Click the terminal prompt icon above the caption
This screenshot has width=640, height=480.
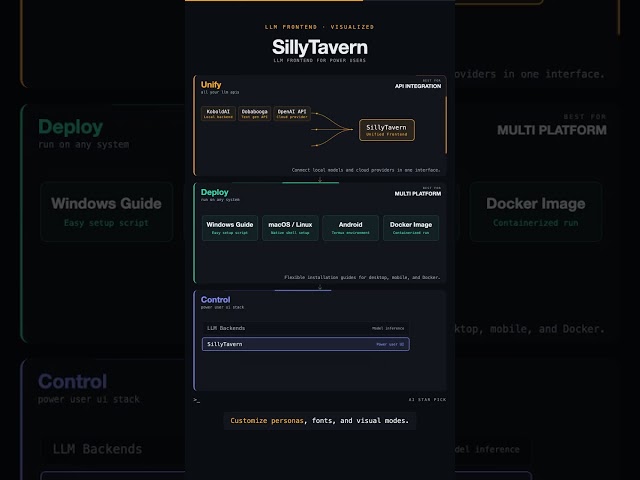[x=197, y=400]
